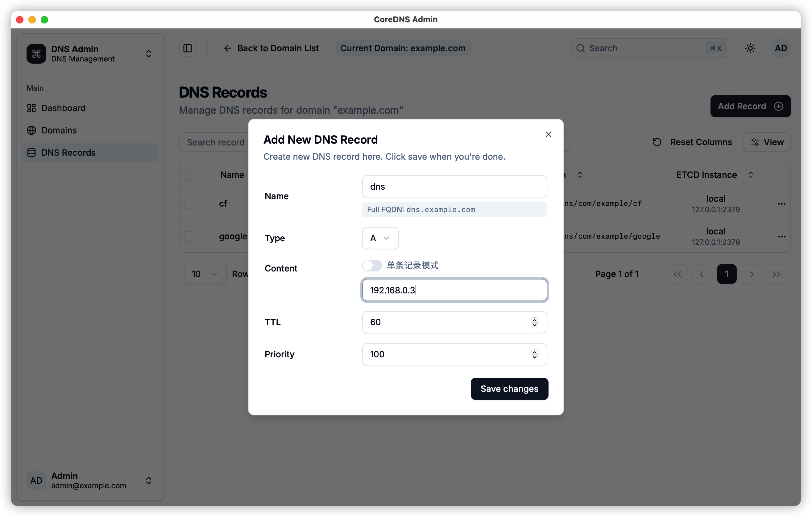Check the select-all rows checkbox

point(189,175)
